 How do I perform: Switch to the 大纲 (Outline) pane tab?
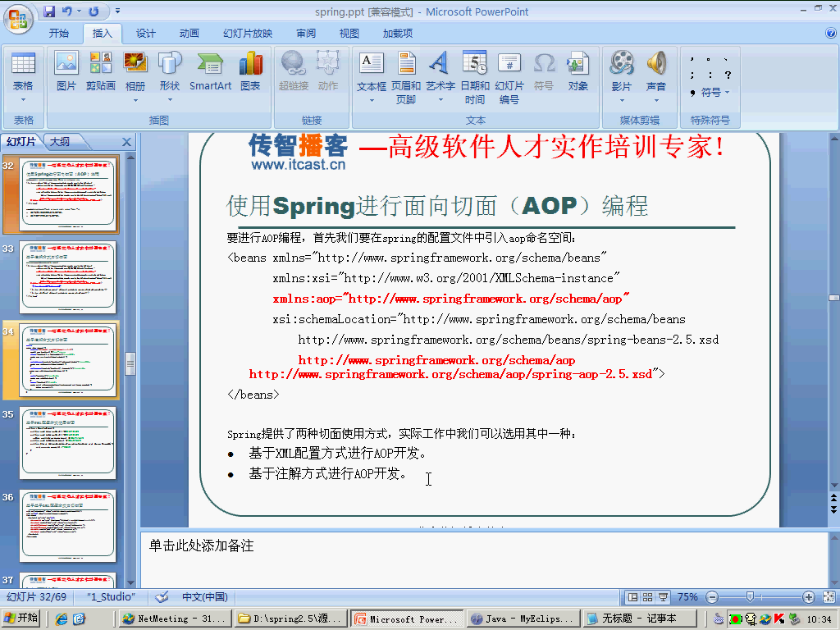click(x=60, y=141)
